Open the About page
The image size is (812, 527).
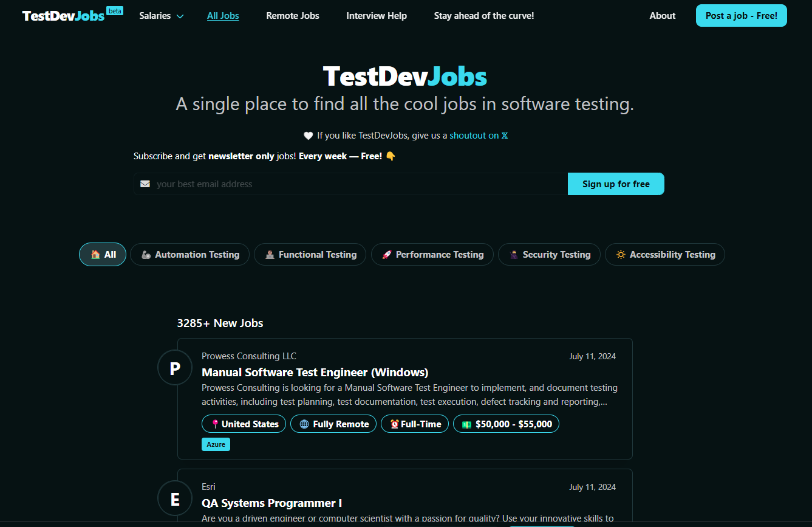point(663,16)
